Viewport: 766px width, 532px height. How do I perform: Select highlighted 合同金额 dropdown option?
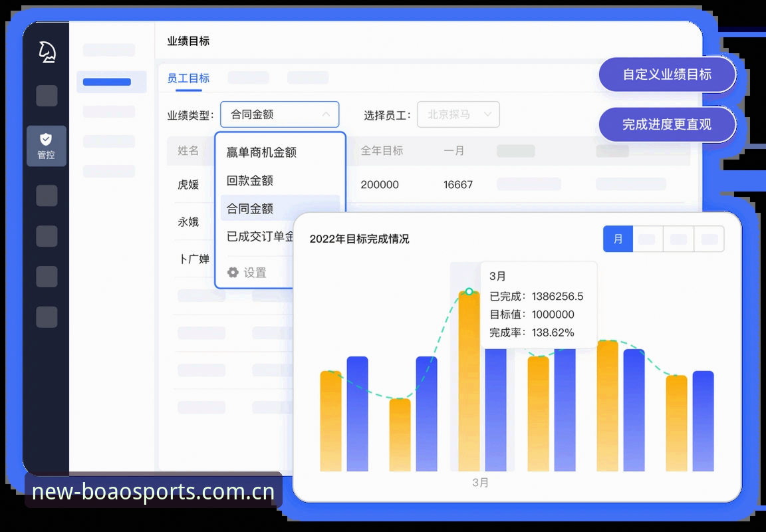coord(280,209)
